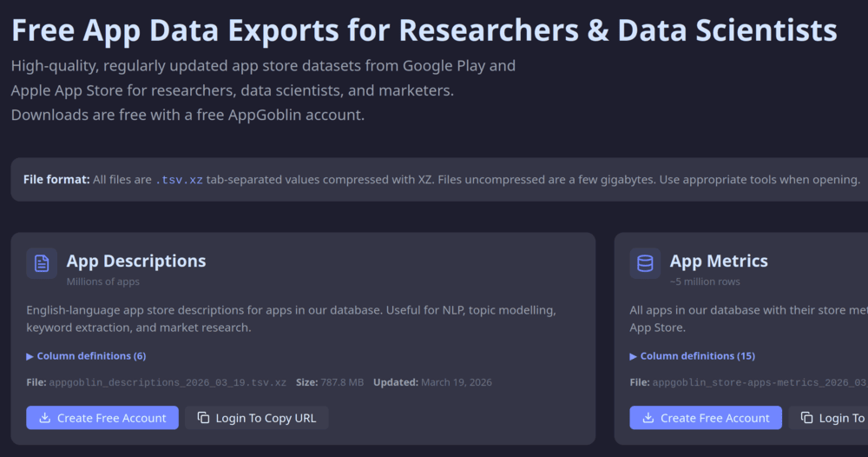Screen dimensions: 868x457
Task: Click the App Descriptions heading
Action: click(x=136, y=261)
